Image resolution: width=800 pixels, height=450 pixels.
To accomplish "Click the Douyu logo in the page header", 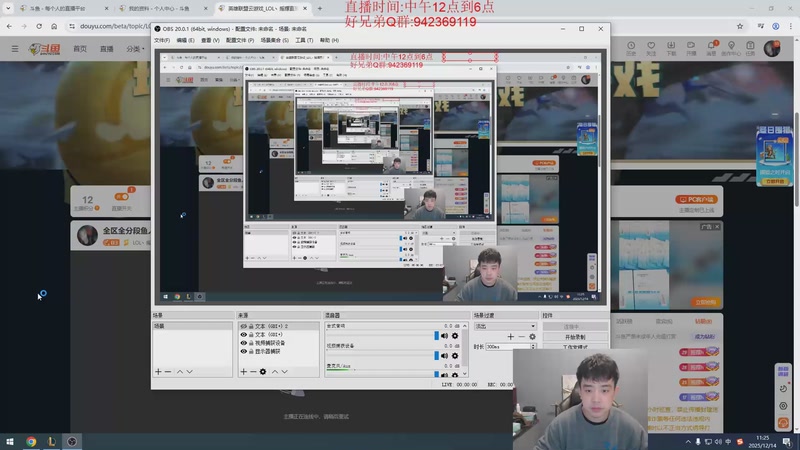I will tap(45, 49).
